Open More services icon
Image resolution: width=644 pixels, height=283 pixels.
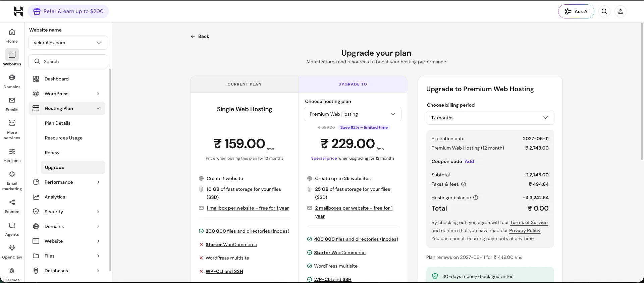[12, 123]
